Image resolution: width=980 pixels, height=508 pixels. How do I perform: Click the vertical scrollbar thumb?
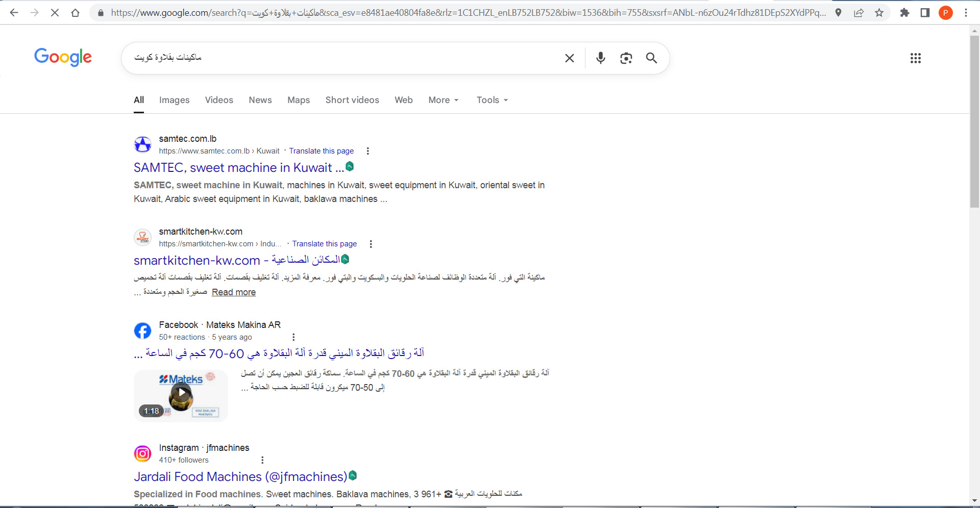(x=974, y=121)
